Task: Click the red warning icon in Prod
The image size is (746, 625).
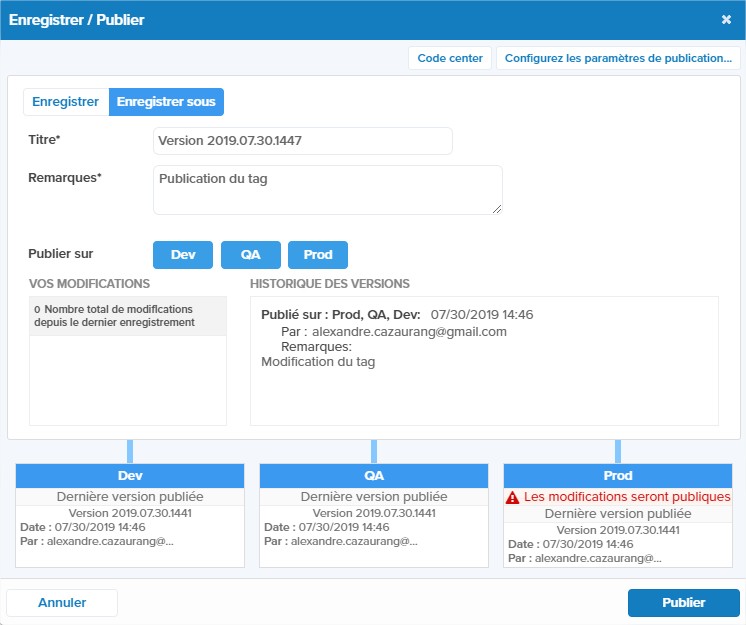Action: point(512,497)
